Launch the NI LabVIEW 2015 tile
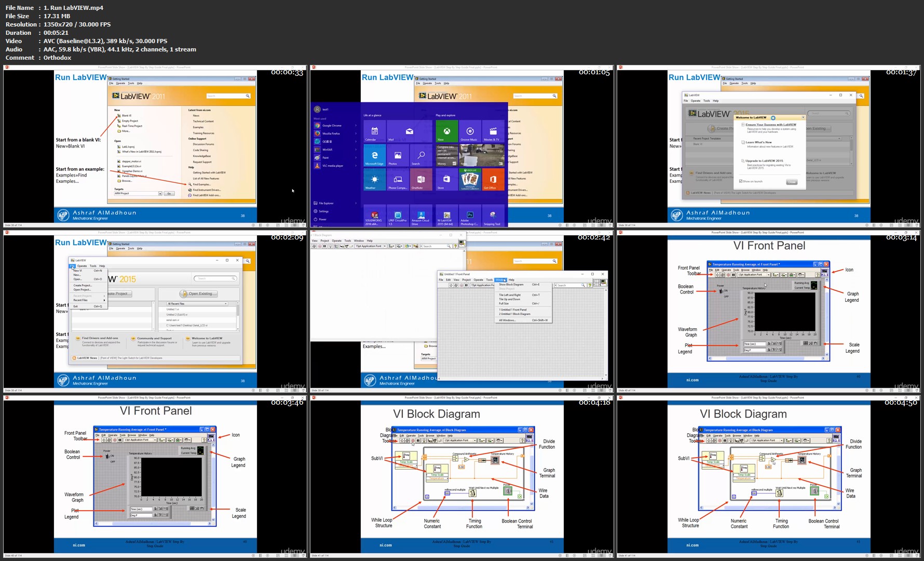 coord(446,216)
